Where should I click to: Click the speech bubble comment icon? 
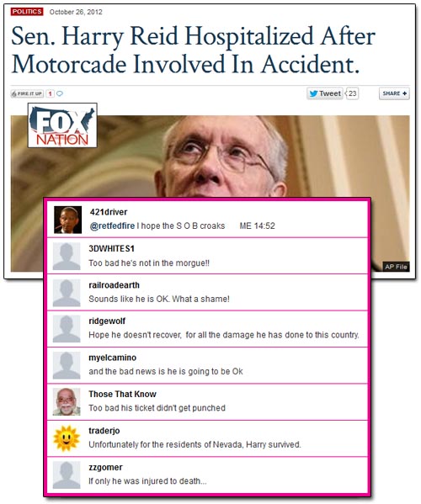click(60, 93)
